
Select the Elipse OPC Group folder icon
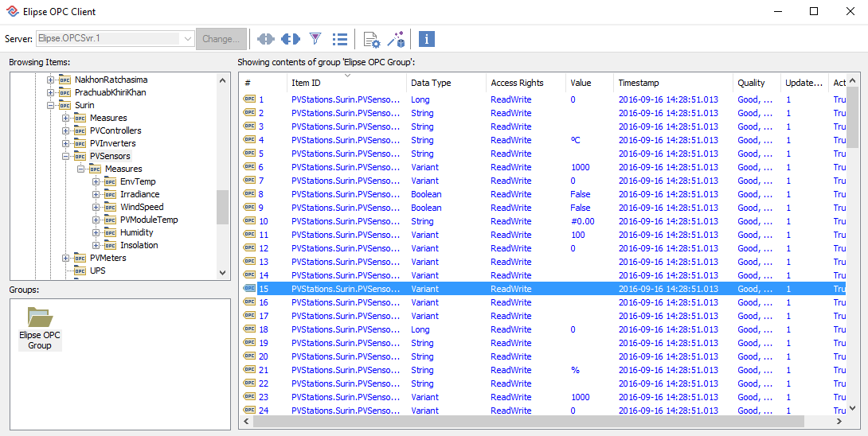click(x=40, y=317)
